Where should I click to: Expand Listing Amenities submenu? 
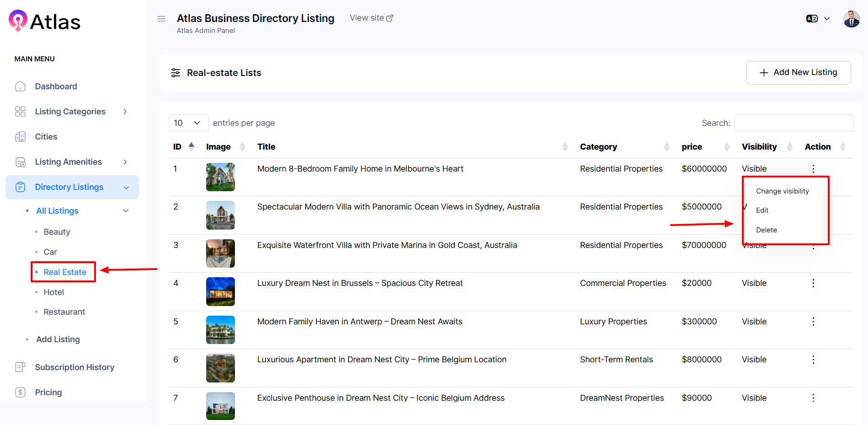(x=125, y=162)
